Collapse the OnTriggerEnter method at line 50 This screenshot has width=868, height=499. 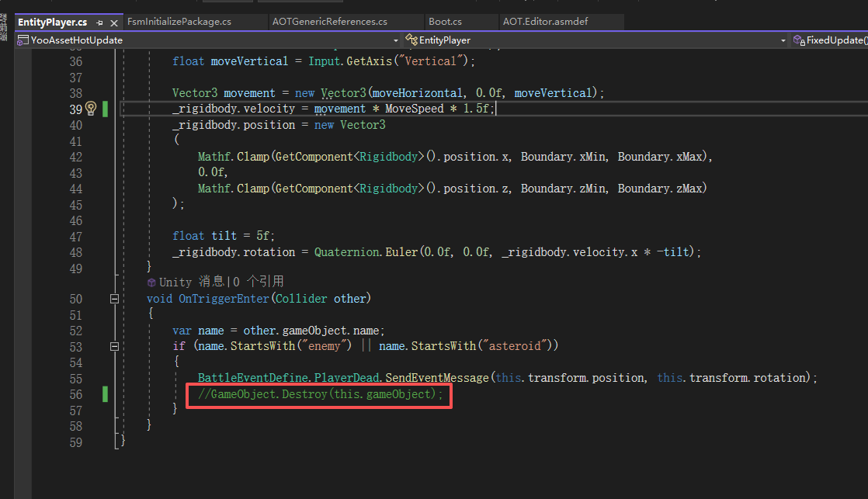click(x=115, y=299)
